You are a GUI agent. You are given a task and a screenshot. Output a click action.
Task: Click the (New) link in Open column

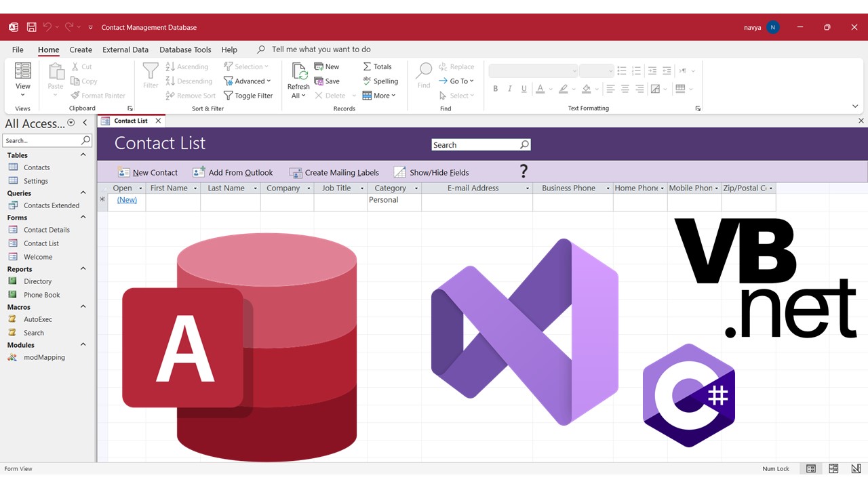tap(127, 200)
